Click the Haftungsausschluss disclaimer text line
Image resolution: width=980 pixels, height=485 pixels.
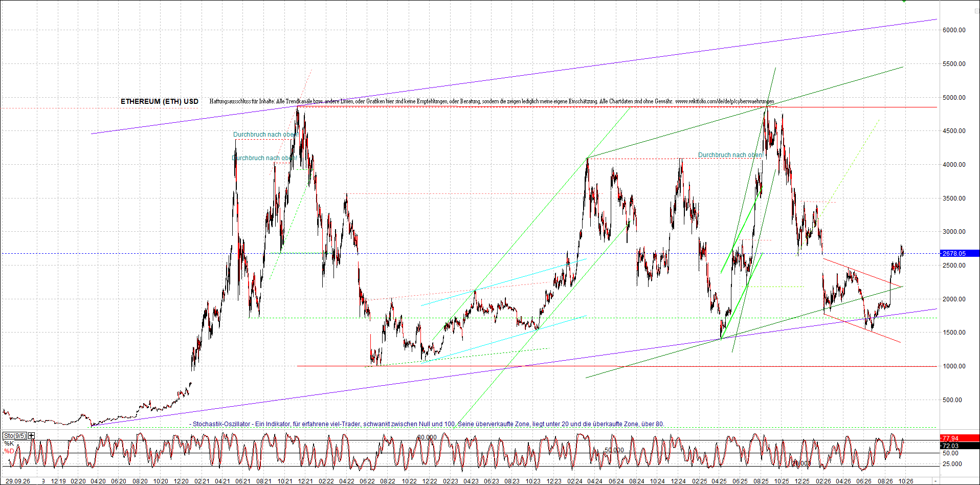coord(492,101)
